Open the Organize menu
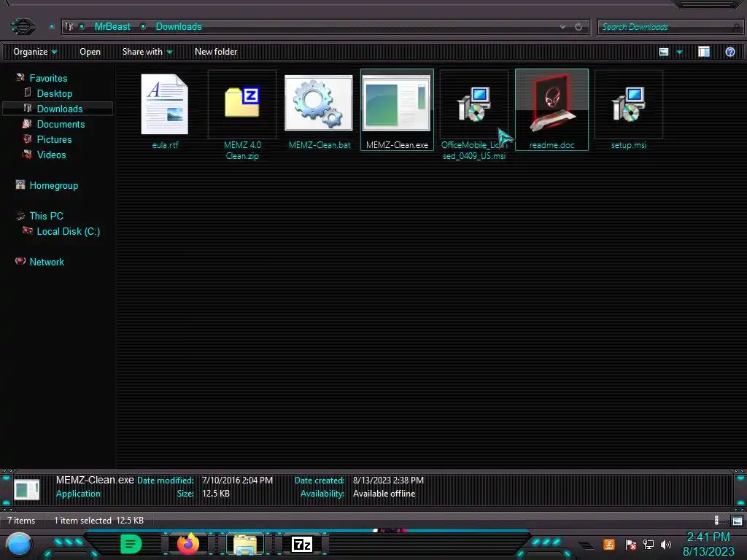This screenshot has height=560, width=747. (35, 52)
